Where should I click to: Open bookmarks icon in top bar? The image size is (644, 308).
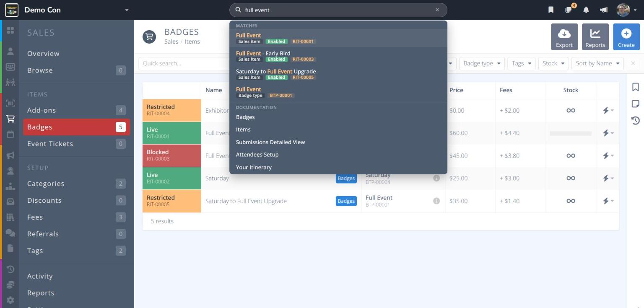pos(551,10)
